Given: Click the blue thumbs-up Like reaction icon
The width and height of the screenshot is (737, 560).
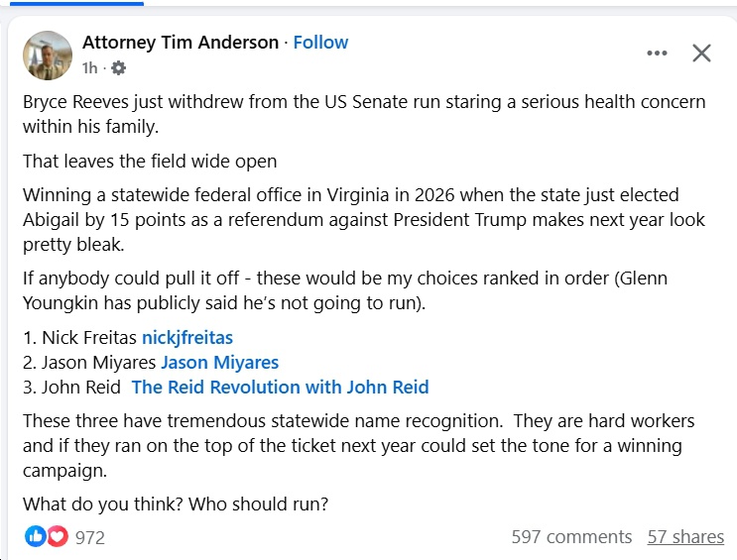Looking at the screenshot, I should pos(36,536).
